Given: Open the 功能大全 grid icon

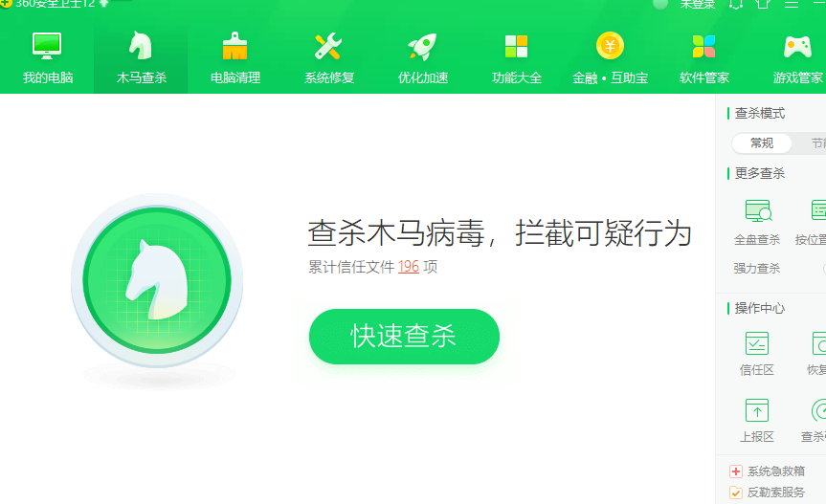Looking at the screenshot, I should (516, 46).
